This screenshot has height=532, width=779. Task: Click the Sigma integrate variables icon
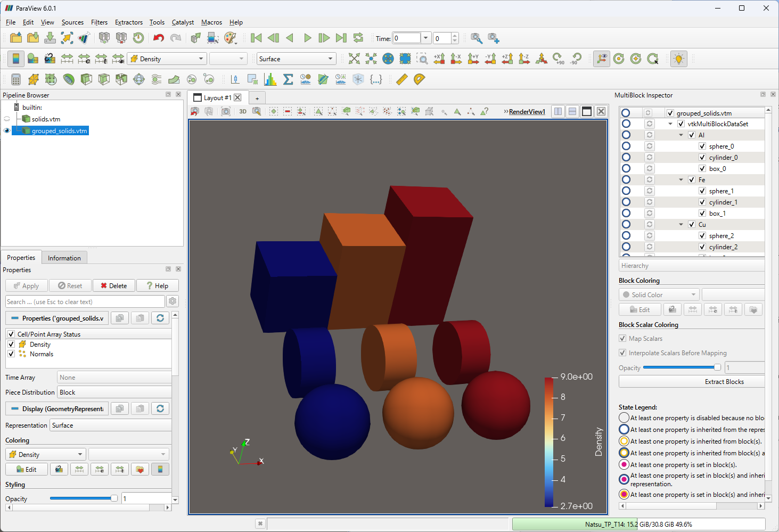pyautogui.click(x=288, y=79)
